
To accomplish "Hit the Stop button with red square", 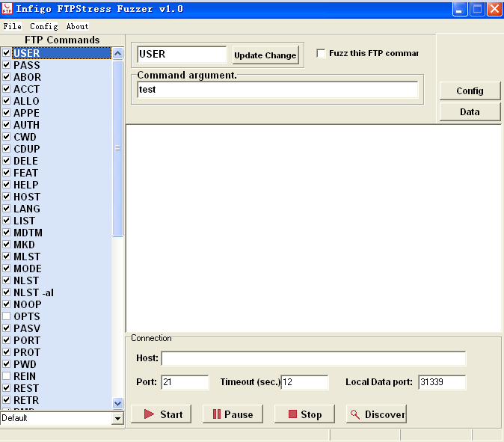I will coord(304,414).
